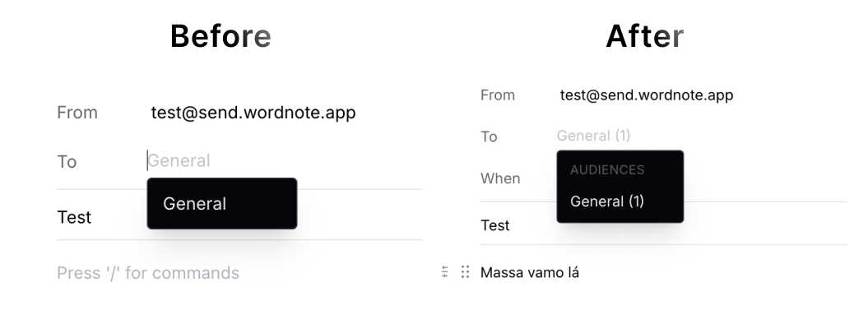Click the Before sender address test@send.wordnote.app
868x310 pixels.
[253, 113]
